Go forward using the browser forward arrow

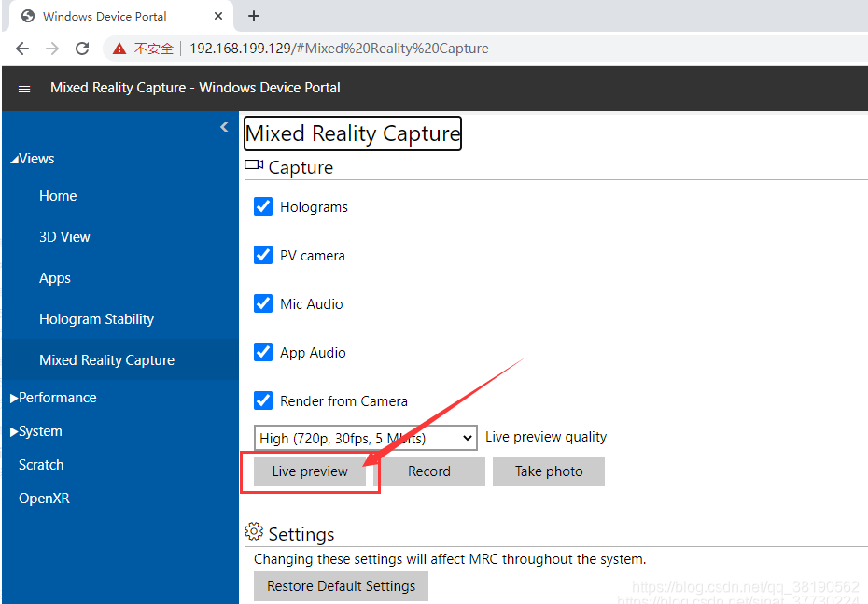[x=52, y=49]
